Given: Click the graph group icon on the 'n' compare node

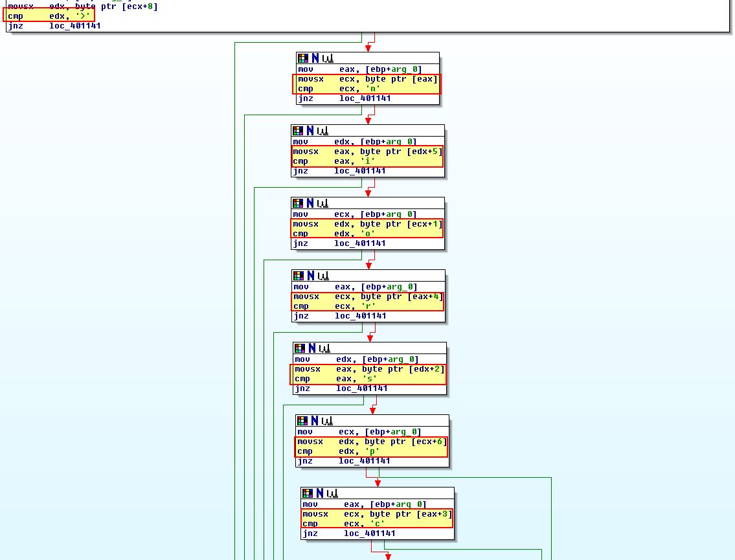Looking at the screenshot, I should point(328,58).
